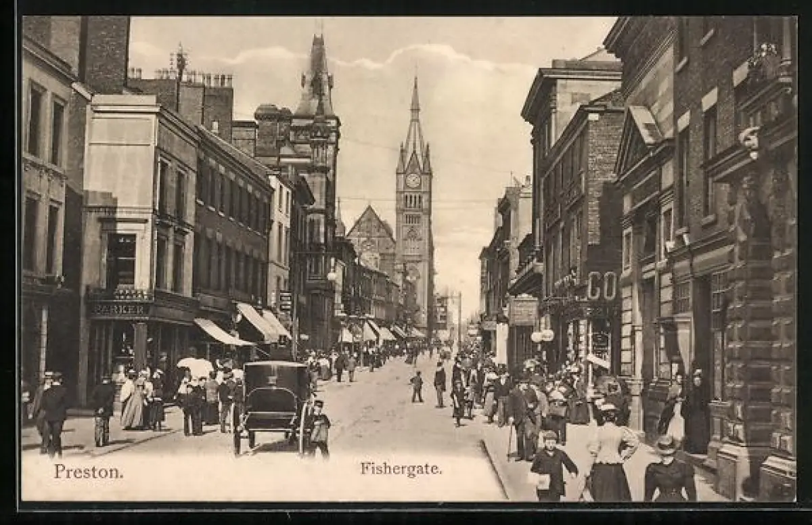Viewport: 812px width, 525px height.
Task: Click the child in the bottom foreground
Action: pos(551,465)
